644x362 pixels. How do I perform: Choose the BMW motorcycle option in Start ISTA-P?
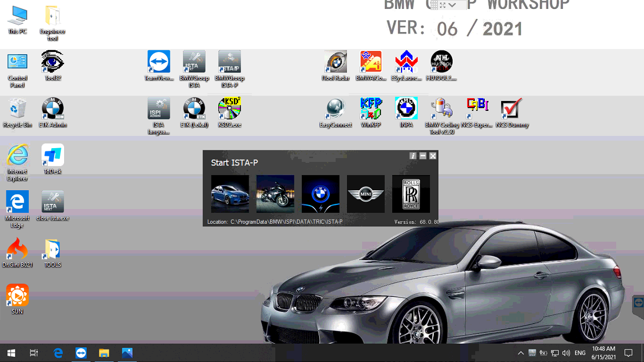pyautogui.click(x=275, y=194)
